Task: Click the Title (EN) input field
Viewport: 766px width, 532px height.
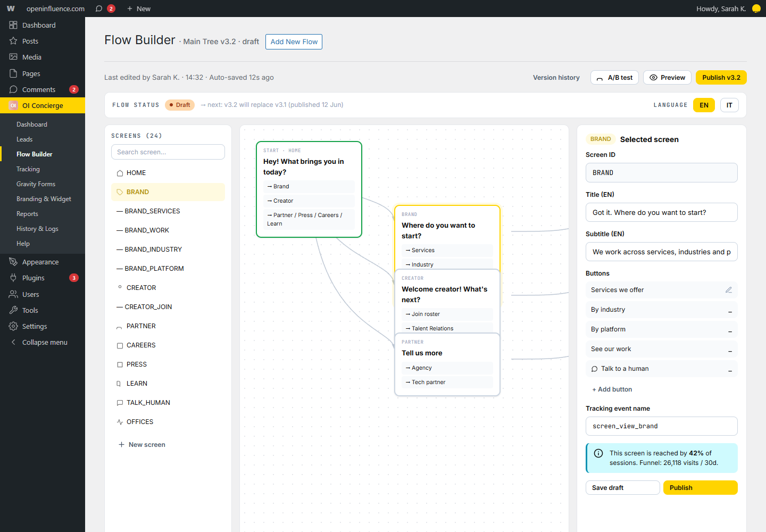Action: point(662,212)
